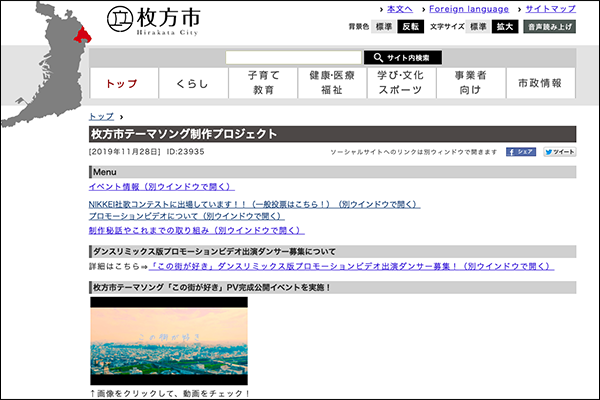Share the page on Facebook
This screenshot has width=600, height=400.
(x=520, y=152)
